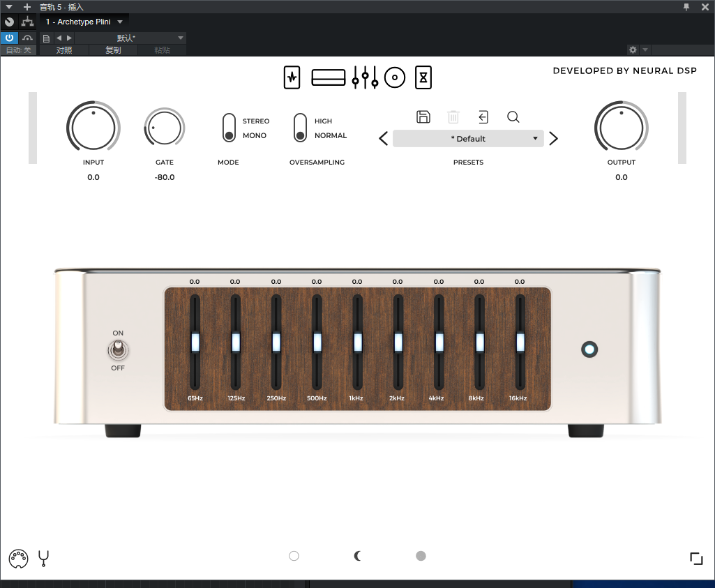Click the 8kHz EQ slider
Screen dimensions: 715x588
[x=480, y=342]
